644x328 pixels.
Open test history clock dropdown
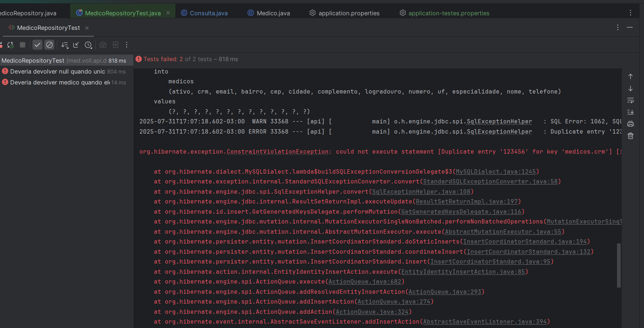point(88,45)
